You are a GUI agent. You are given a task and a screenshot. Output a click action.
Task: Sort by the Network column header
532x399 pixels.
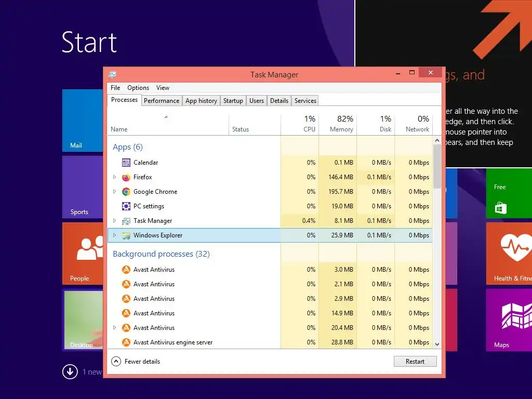[414, 124]
